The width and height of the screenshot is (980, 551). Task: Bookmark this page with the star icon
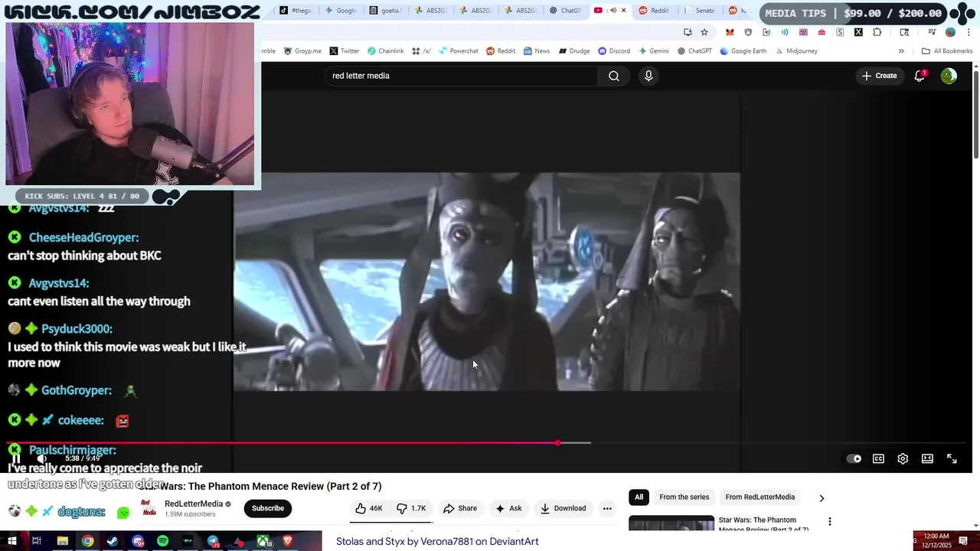[704, 32]
